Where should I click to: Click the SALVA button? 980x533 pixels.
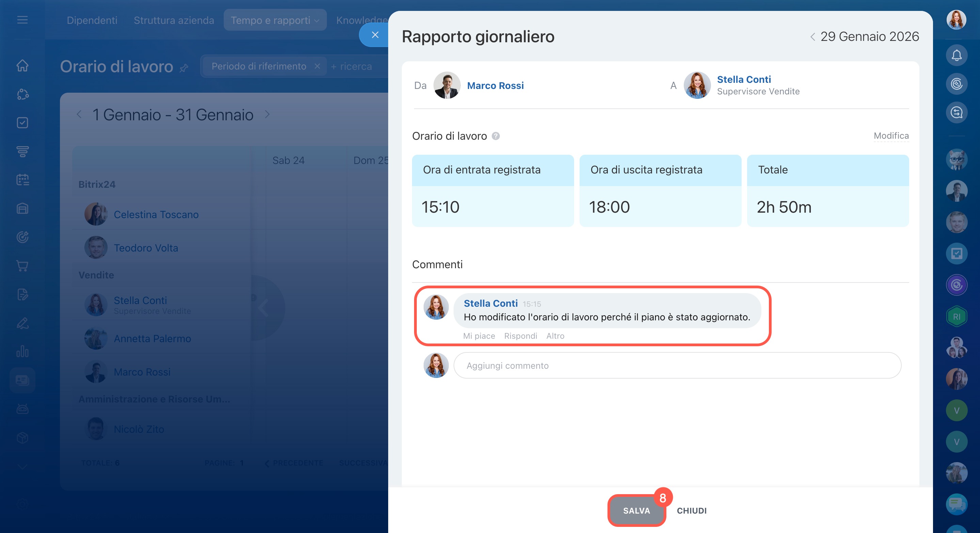pyautogui.click(x=636, y=511)
